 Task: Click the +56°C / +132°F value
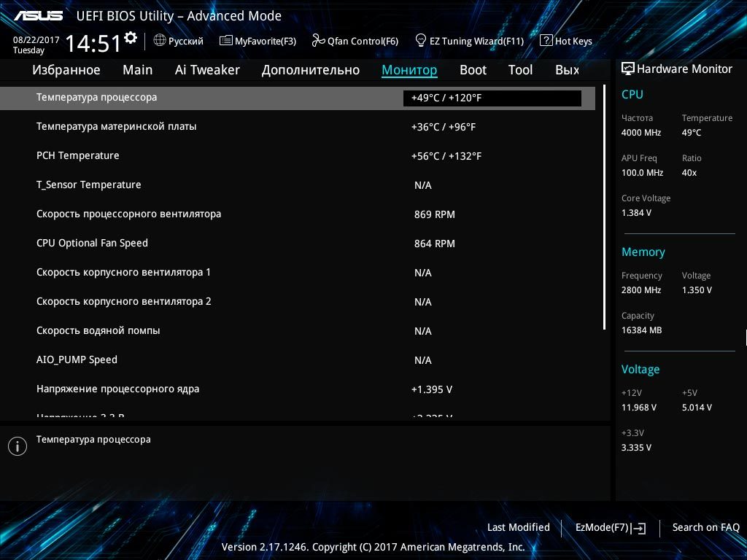point(446,156)
